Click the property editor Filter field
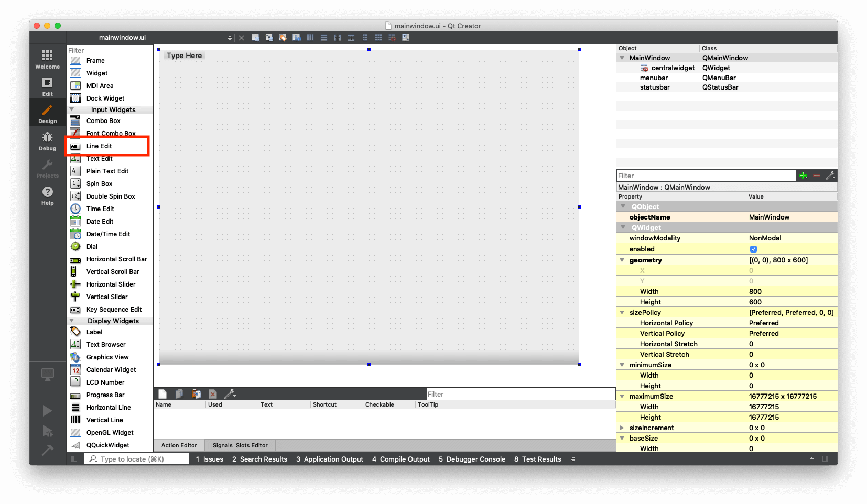Screen dimensions: 867x504 pyautogui.click(x=706, y=176)
